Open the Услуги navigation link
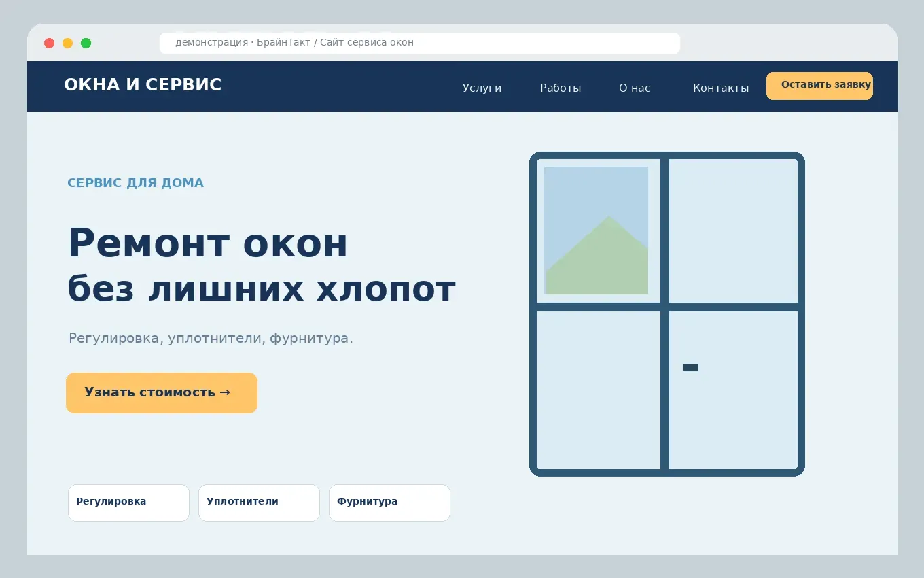 [x=482, y=88]
